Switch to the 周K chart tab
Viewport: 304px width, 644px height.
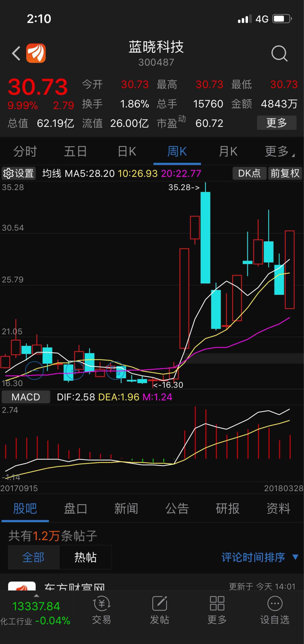click(177, 152)
